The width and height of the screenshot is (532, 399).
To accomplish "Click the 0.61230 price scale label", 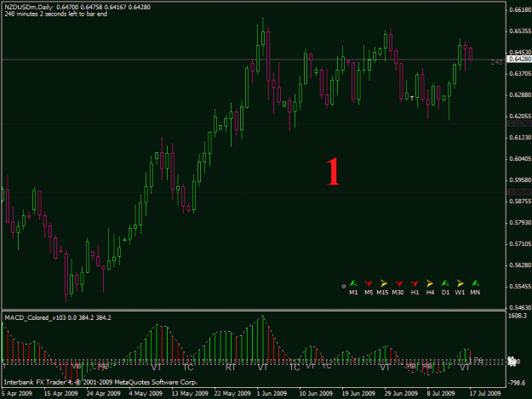I will 520,137.
